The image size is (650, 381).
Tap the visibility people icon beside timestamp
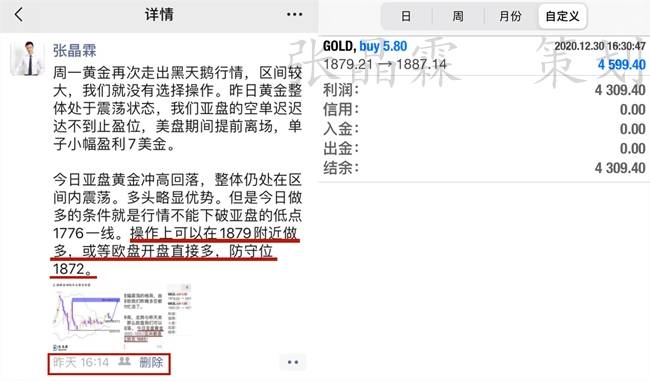coord(124,362)
